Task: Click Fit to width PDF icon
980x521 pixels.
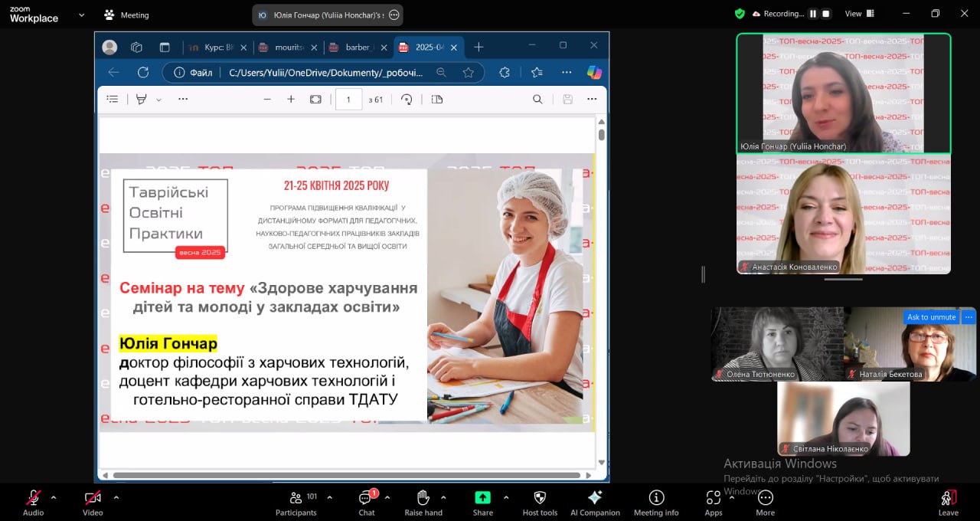Action: (x=315, y=99)
